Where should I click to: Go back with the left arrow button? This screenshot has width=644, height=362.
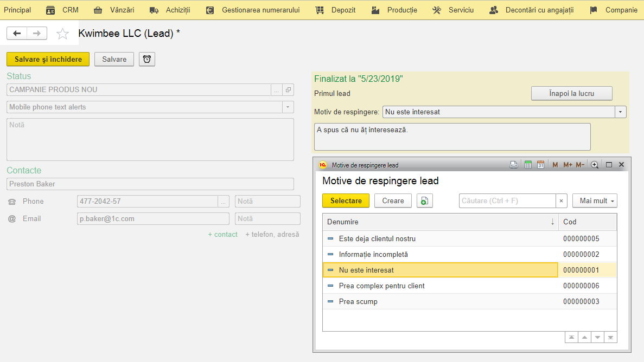coord(17,33)
